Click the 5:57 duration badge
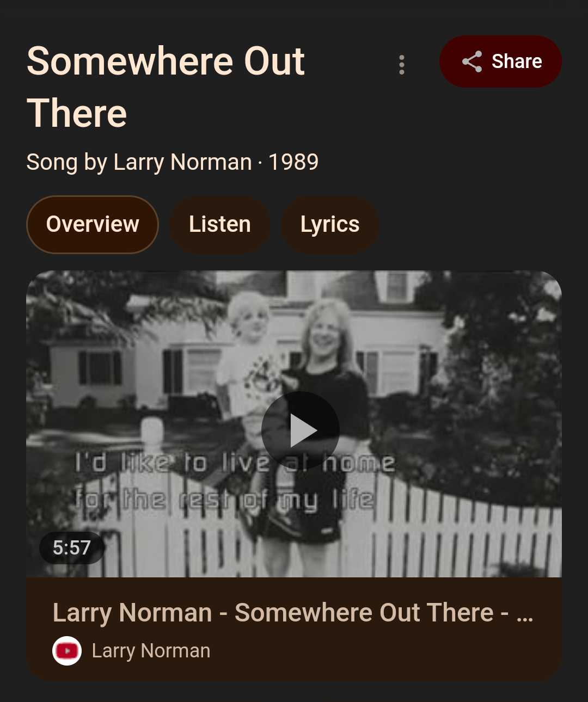588x702 pixels. click(71, 547)
